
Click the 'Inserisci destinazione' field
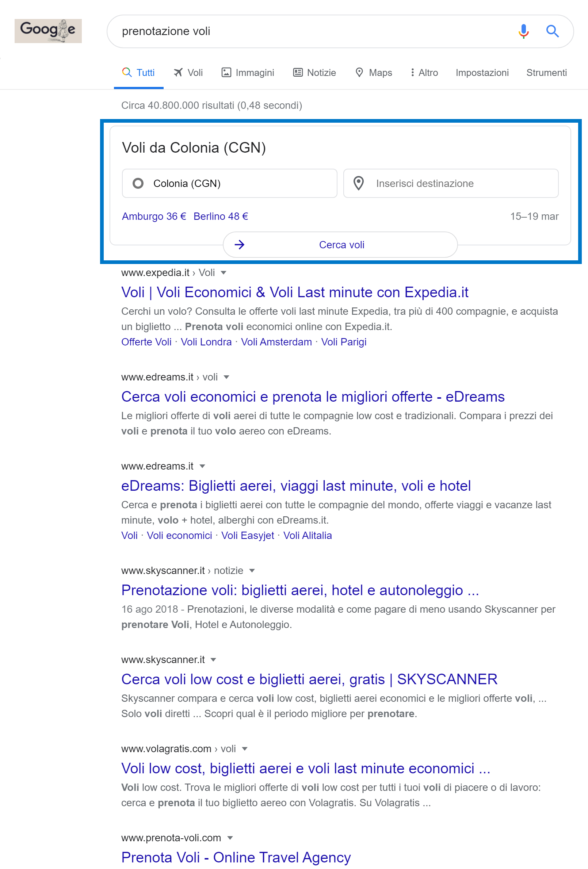[451, 183]
